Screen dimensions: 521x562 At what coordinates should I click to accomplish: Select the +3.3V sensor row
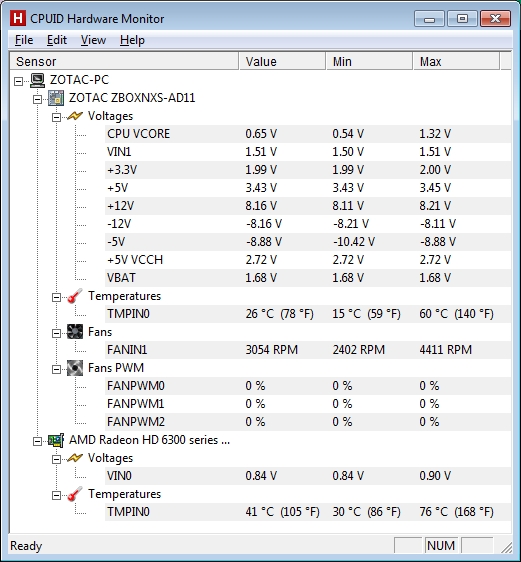[x=308, y=170]
